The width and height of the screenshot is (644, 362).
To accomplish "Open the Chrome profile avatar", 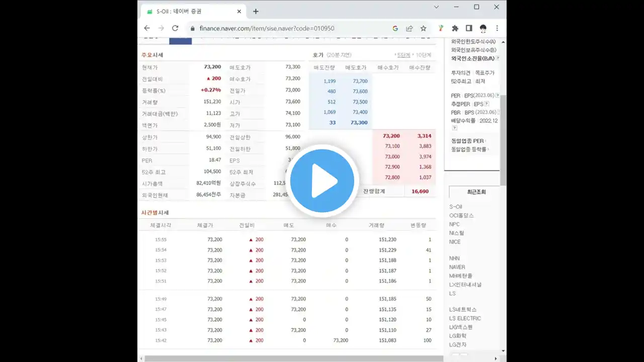I will (483, 28).
